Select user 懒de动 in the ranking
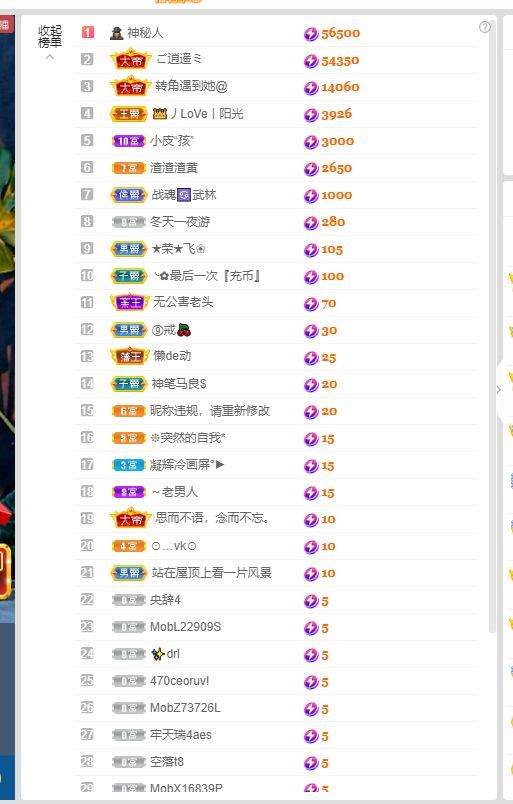Screen dimensions: 513x804 click(x=172, y=356)
